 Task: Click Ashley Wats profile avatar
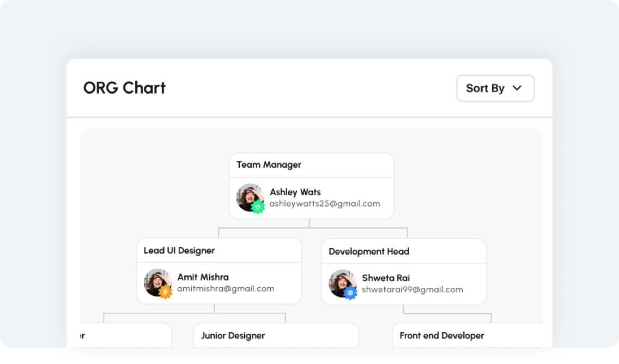[250, 197]
